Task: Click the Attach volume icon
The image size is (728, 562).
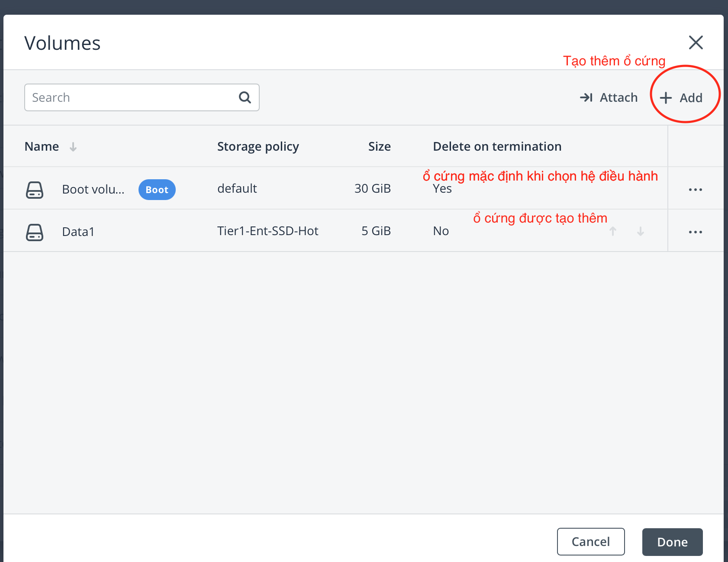Action: tap(586, 97)
